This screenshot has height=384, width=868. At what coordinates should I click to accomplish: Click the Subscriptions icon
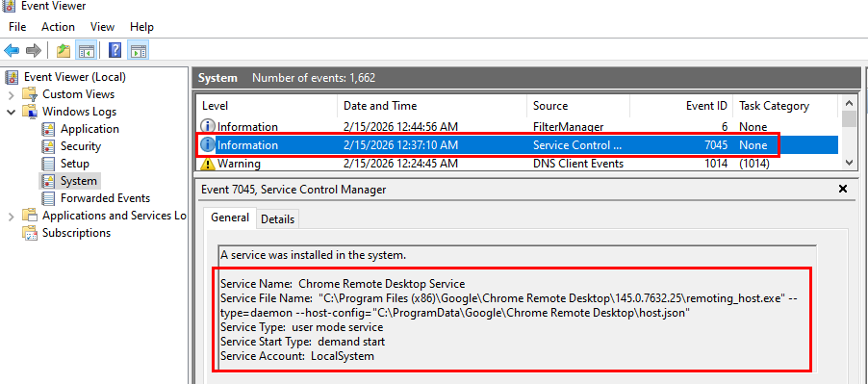click(30, 233)
